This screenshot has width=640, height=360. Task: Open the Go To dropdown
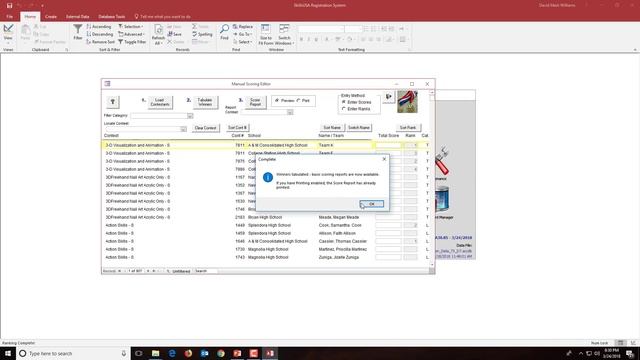[242, 34]
